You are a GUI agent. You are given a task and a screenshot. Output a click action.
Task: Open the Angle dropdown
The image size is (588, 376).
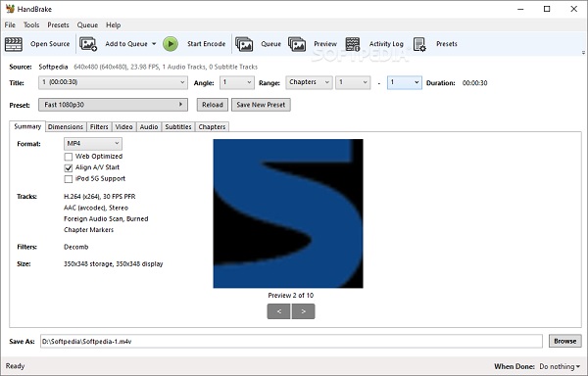[236, 82]
